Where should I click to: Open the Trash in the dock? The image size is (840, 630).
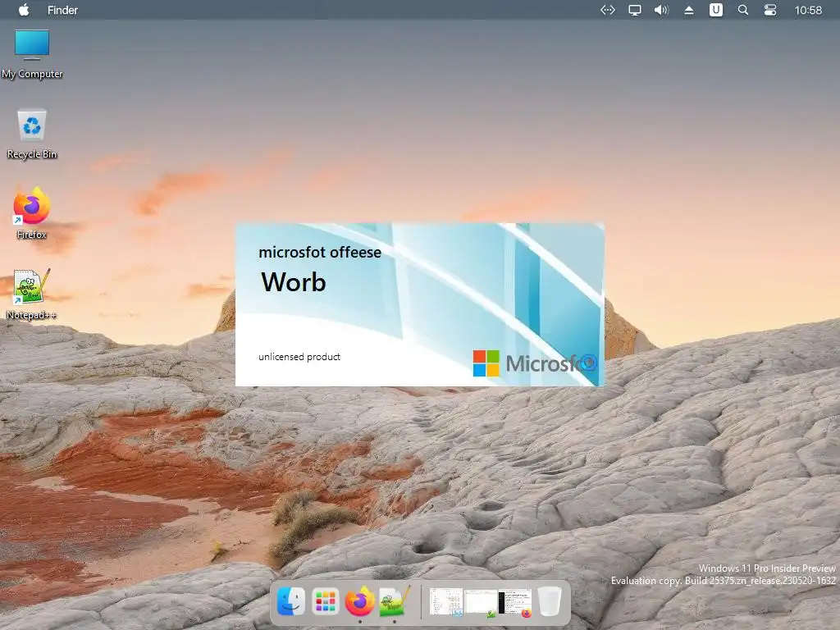pos(550,601)
